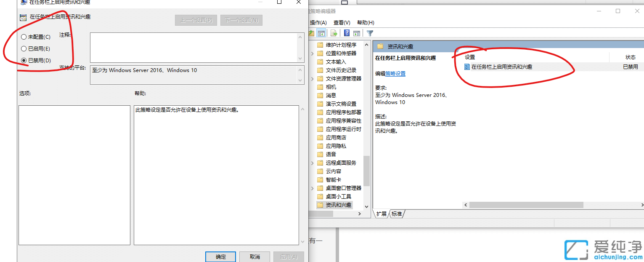
Task: Expand the 位置和传感器 tree node
Action: click(312, 53)
